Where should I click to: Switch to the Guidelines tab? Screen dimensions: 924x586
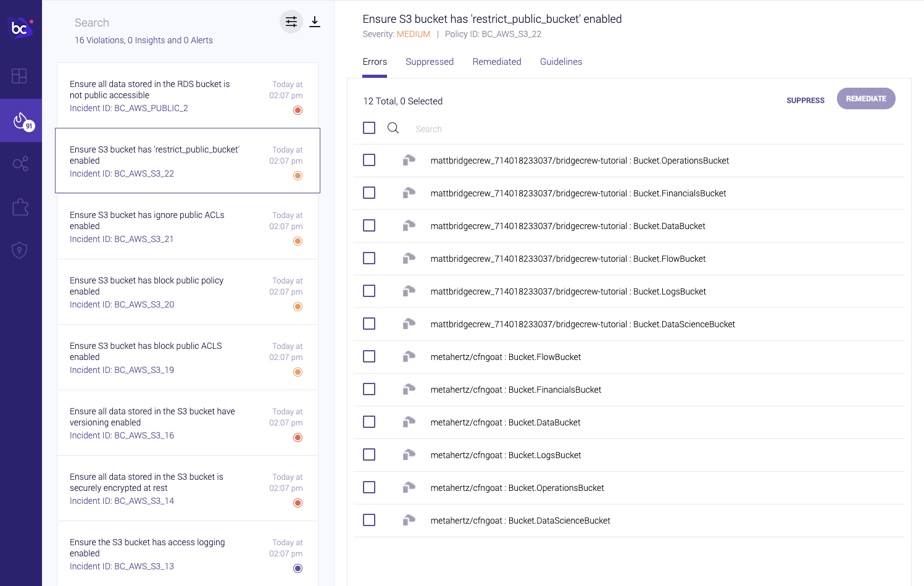561,62
